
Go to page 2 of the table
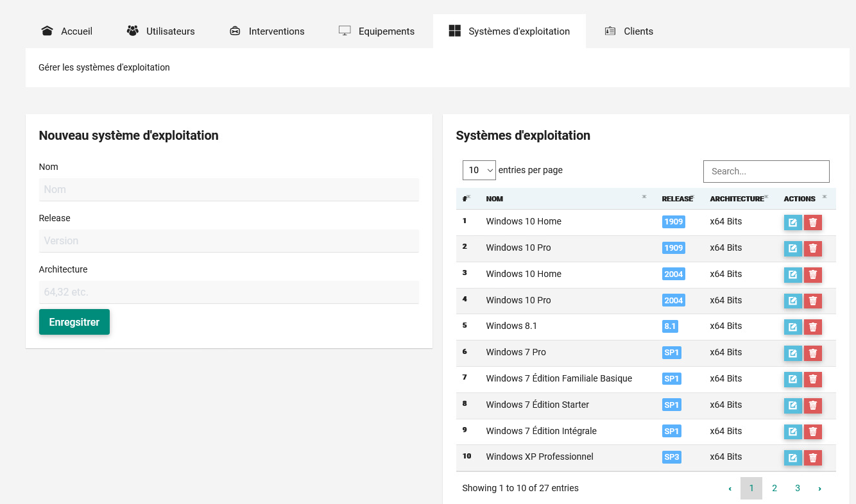click(775, 489)
